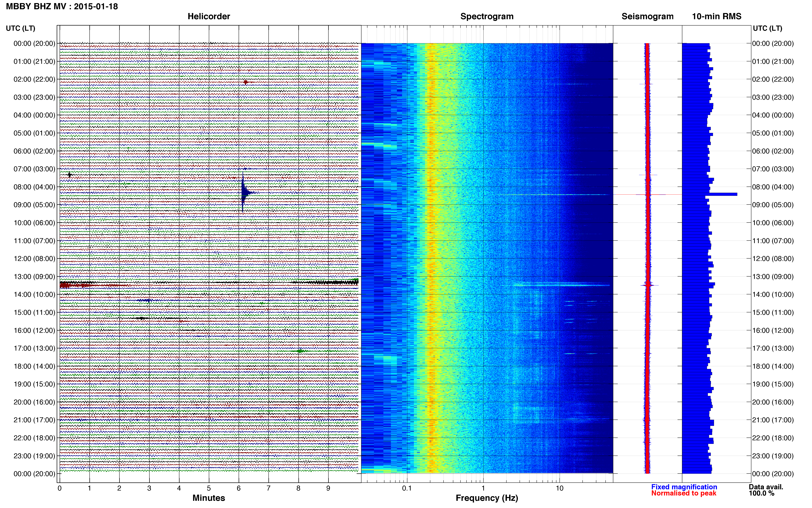Viewport: 812px width, 508px height.
Task: Click left time label '21:00 (17:00)'
Action: click(34, 420)
